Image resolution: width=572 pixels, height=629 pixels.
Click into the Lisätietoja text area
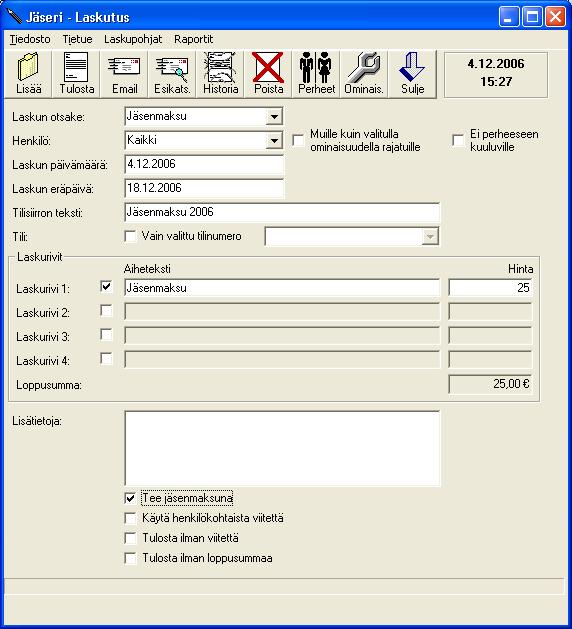tap(282, 448)
